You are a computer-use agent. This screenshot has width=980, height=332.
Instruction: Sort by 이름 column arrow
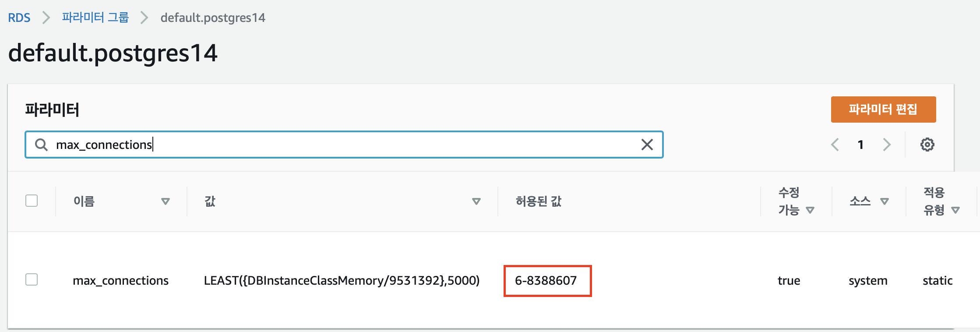[x=165, y=201]
